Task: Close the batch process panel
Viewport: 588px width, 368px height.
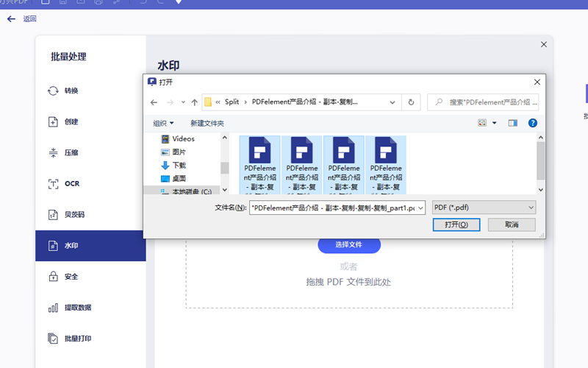Action: [544, 44]
